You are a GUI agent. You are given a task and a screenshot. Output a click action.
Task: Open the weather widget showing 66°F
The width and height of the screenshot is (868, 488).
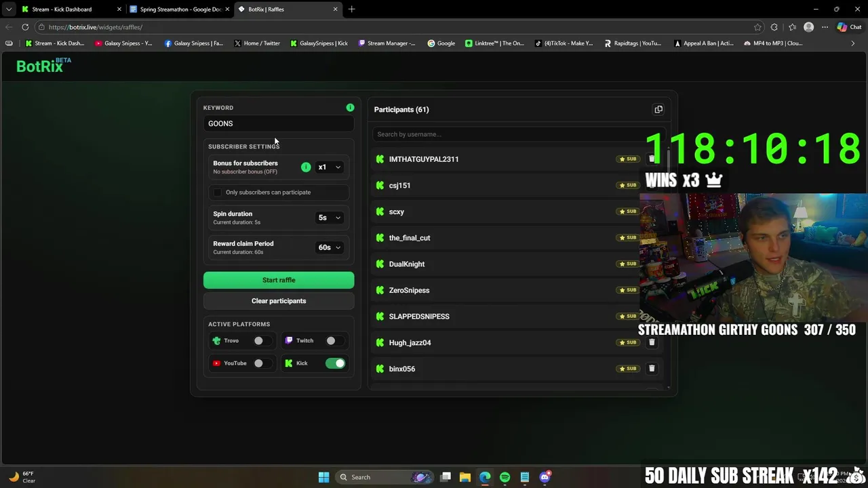coord(20,477)
